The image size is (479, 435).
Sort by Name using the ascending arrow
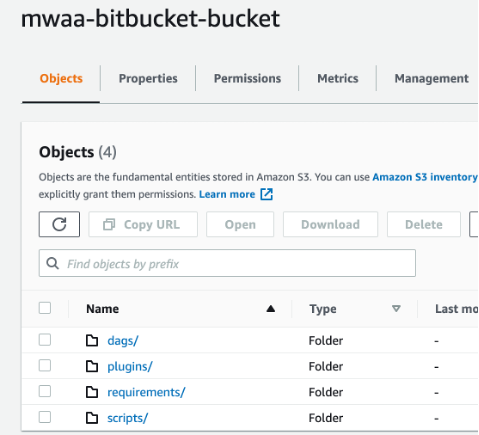[x=271, y=309]
